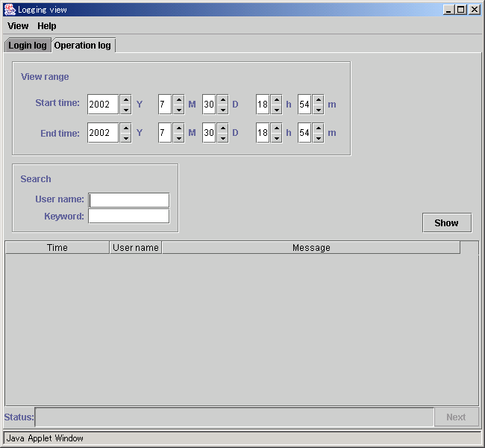Viewport: 485px width, 448px height.
Task: Focus the Keyword search field
Action: click(x=129, y=217)
